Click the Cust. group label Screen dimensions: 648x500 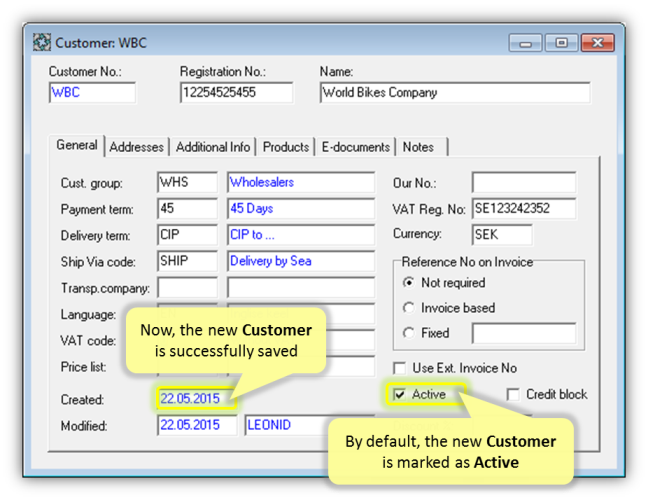pos(91,183)
